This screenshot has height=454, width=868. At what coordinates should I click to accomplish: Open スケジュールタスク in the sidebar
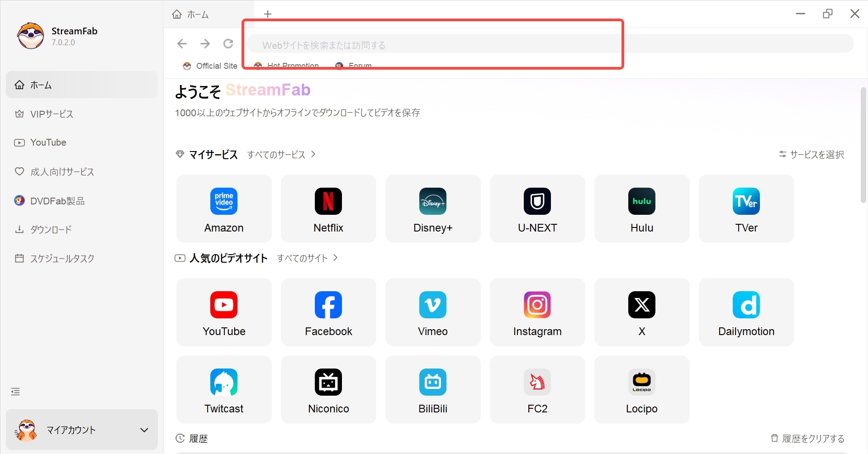82,259
